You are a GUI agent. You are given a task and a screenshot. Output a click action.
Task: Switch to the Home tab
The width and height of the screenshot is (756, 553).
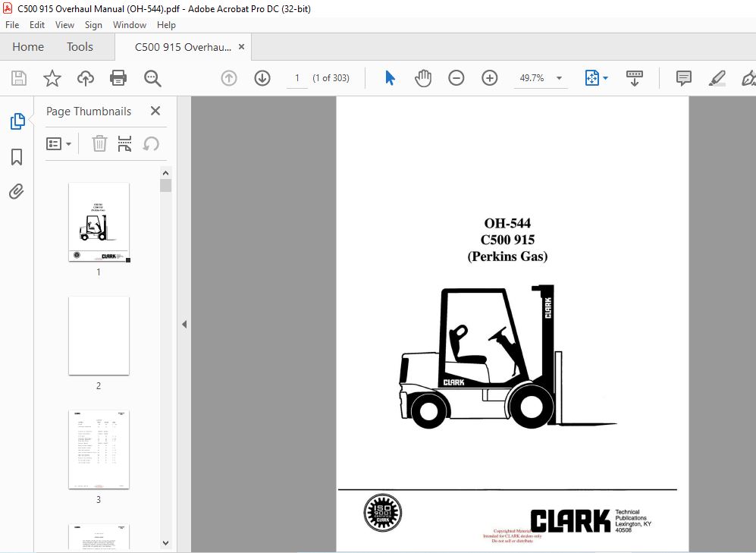[x=28, y=47]
